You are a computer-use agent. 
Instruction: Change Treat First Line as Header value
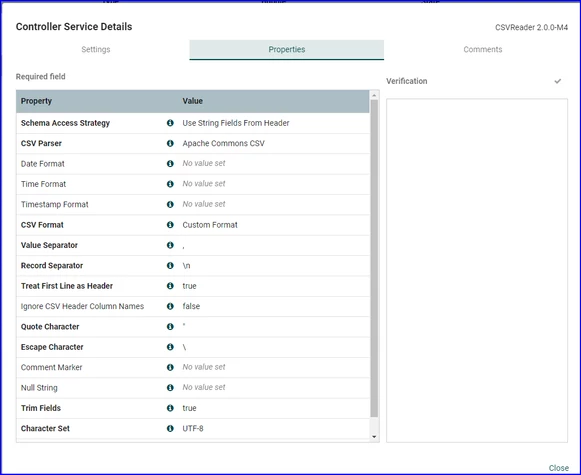click(x=275, y=286)
